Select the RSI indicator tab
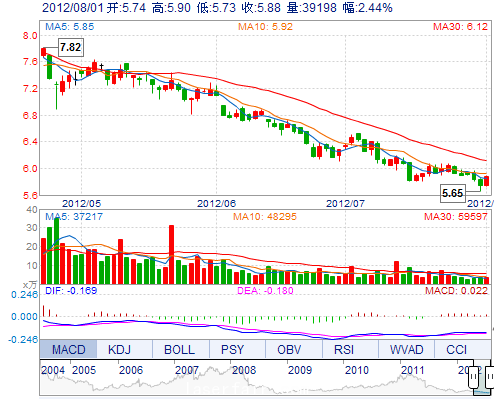Image resolution: width=494 pixels, height=399 pixels. click(x=344, y=349)
